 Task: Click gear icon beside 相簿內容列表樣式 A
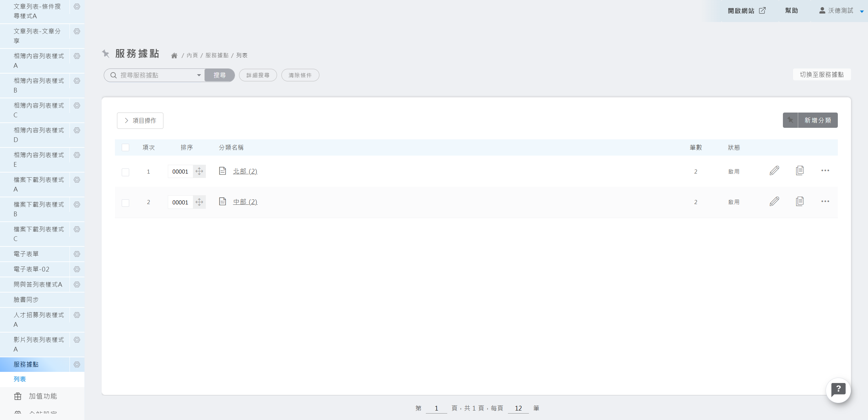pyautogui.click(x=77, y=56)
